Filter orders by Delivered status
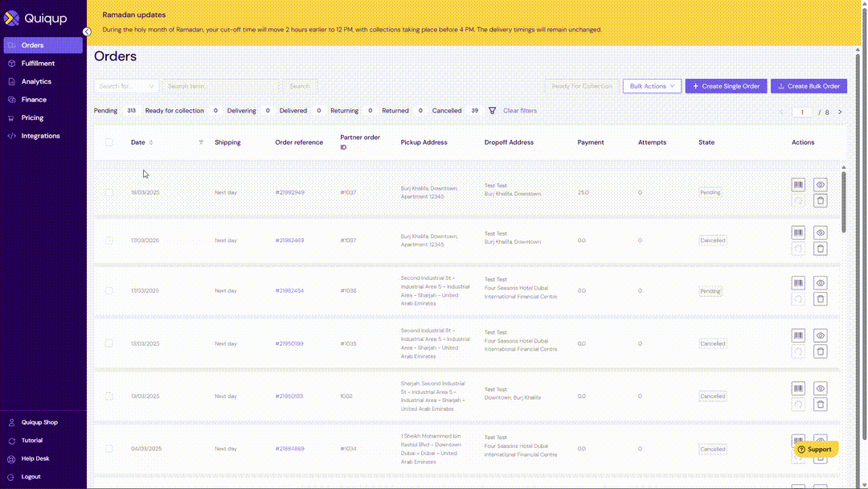Image resolution: width=868 pixels, height=489 pixels. click(x=301, y=111)
